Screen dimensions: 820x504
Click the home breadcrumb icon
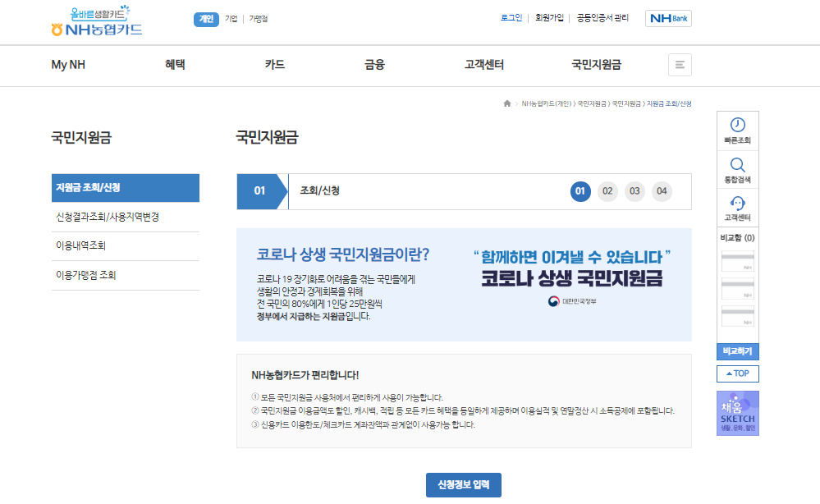point(506,103)
